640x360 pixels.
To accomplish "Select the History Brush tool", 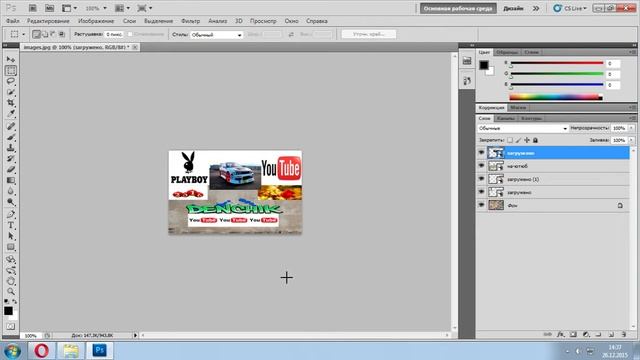I will point(11,158).
